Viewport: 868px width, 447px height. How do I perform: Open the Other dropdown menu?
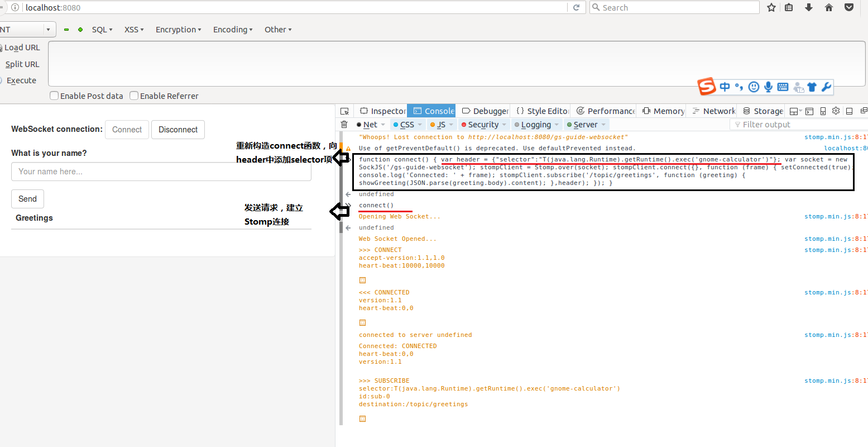pyautogui.click(x=278, y=30)
